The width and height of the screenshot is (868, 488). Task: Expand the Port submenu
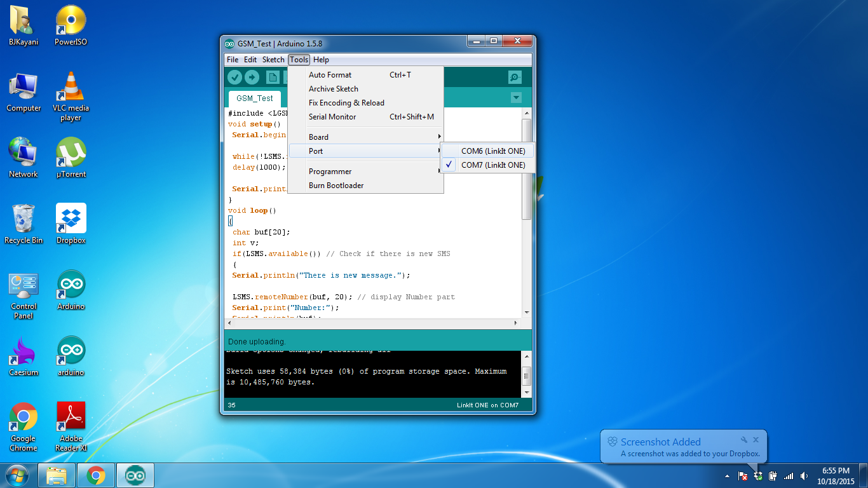pos(366,151)
